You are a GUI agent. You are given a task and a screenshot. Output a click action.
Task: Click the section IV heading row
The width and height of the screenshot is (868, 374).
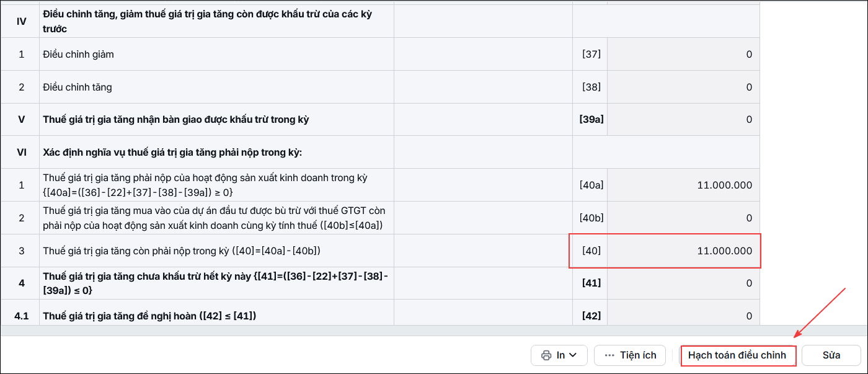(x=380, y=22)
